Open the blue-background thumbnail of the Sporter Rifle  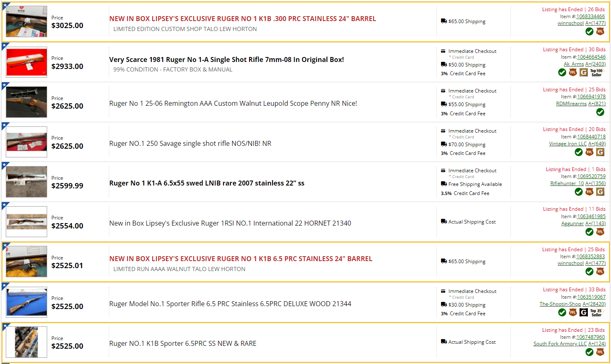[x=26, y=302]
